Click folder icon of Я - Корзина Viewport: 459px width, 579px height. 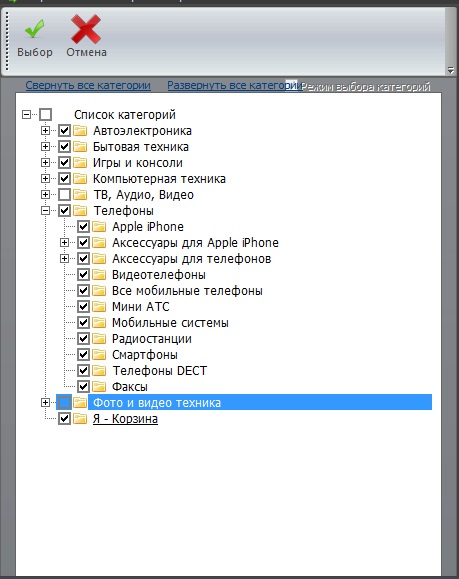[x=80, y=419]
